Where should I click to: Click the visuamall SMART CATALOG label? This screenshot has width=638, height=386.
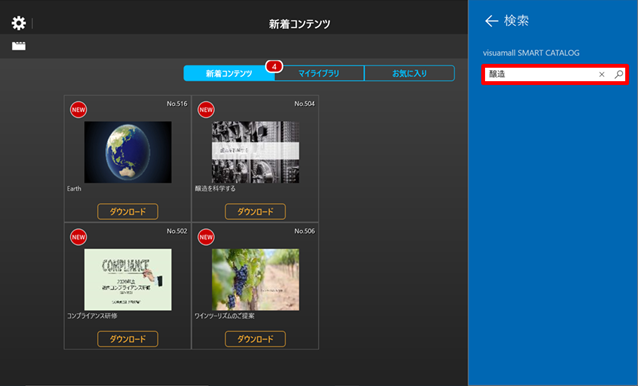[x=531, y=53]
